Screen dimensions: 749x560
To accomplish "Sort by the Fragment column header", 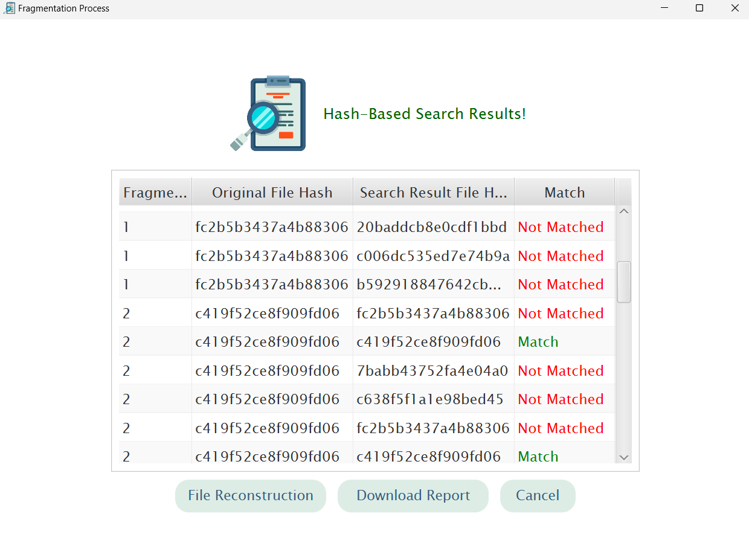I will click(x=155, y=192).
